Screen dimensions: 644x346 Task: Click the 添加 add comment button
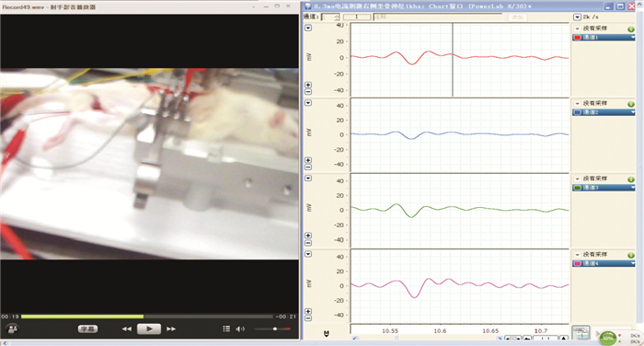517,17
